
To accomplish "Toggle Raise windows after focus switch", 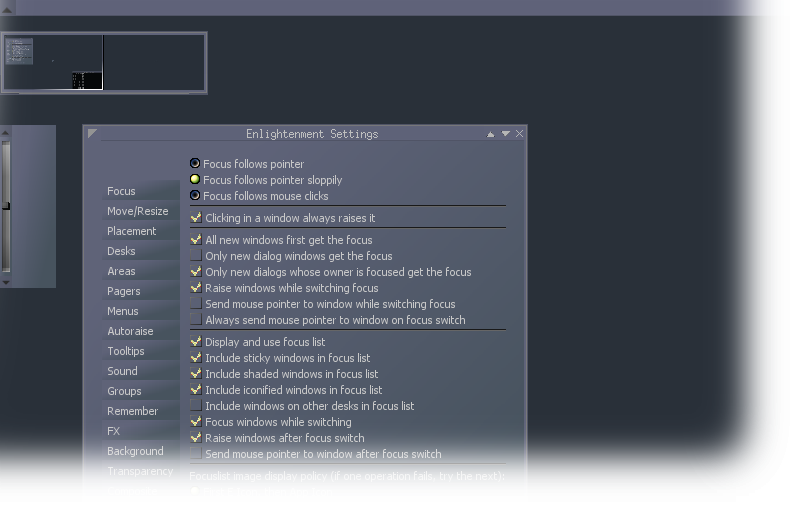I will point(196,437).
